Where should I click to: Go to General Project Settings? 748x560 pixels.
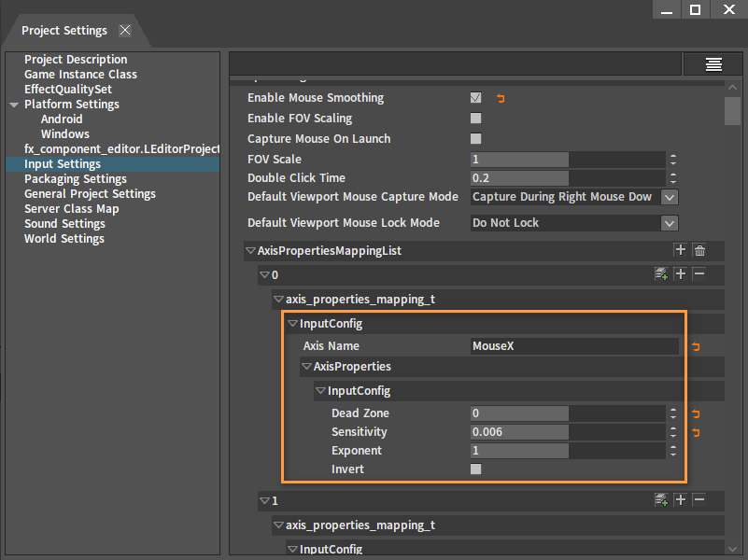[x=91, y=194]
